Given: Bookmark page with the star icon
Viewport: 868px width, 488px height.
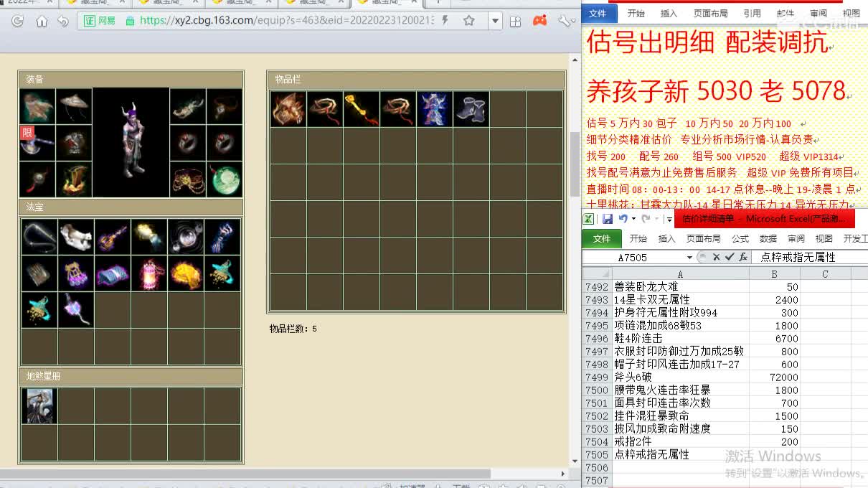Looking at the screenshot, I should 469,21.
